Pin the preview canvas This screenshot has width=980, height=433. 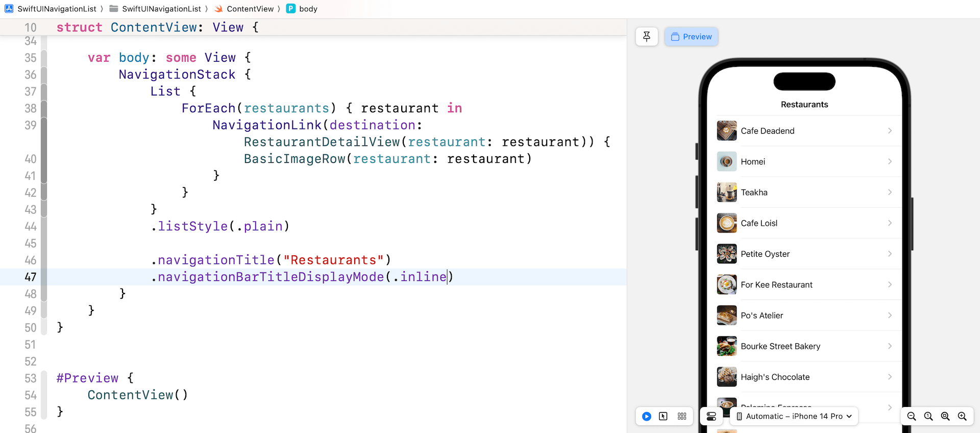point(646,37)
